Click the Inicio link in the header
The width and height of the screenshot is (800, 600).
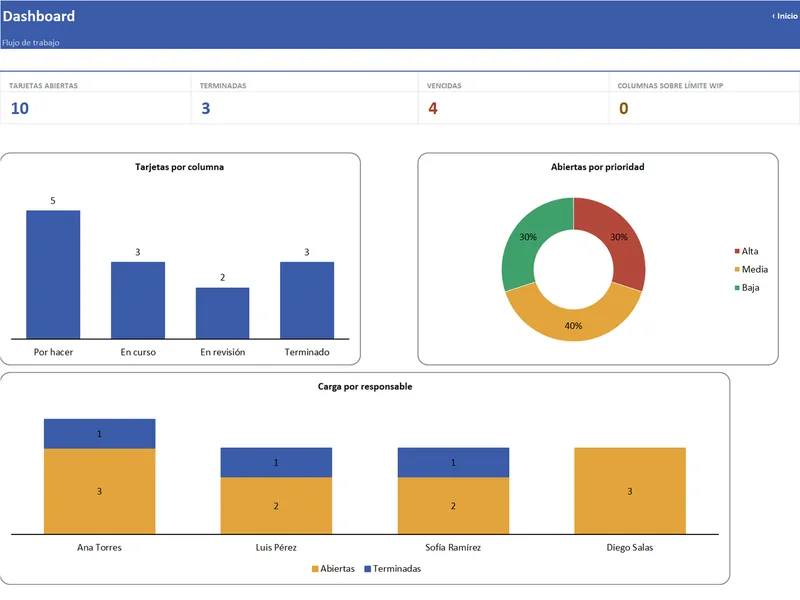click(x=785, y=16)
